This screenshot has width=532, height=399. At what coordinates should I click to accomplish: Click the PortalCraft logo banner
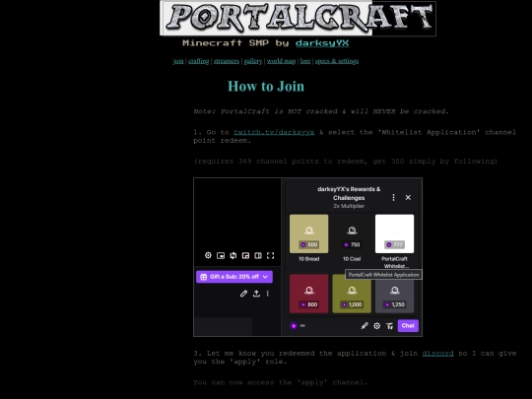[298, 19]
